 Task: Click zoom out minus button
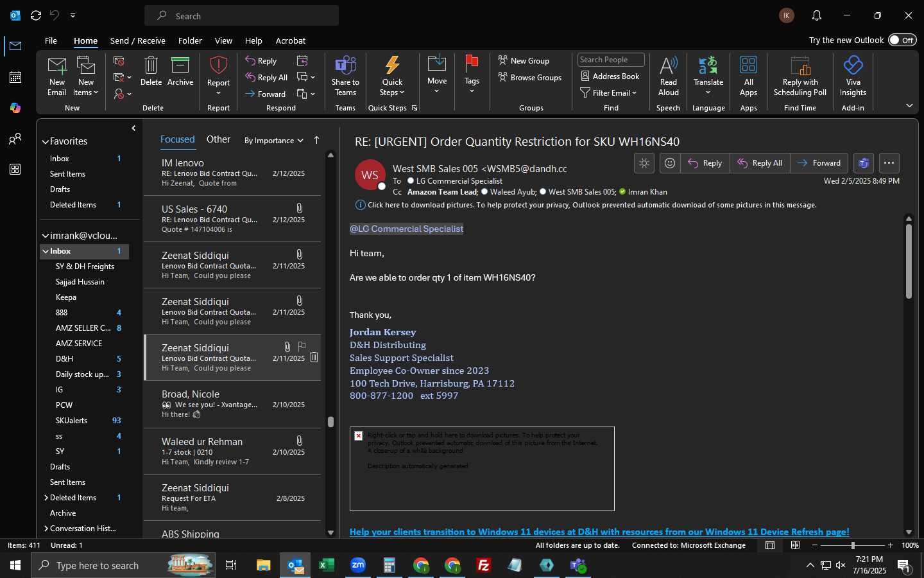815,545
